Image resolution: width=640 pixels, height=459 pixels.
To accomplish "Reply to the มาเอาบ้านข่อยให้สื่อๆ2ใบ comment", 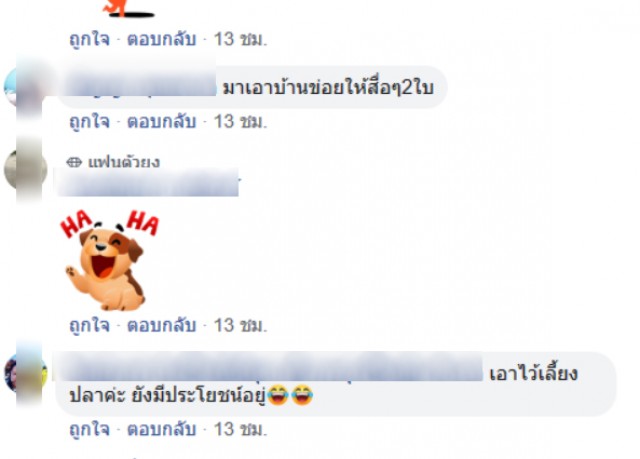I will click(x=162, y=122).
